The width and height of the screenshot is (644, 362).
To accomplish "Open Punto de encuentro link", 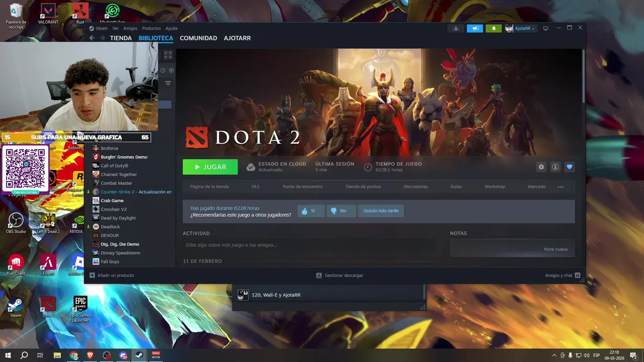I will [302, 187].
